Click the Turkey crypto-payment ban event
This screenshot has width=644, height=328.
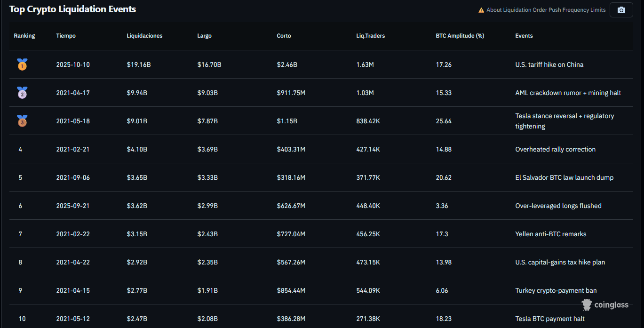(x=556, y=290)
